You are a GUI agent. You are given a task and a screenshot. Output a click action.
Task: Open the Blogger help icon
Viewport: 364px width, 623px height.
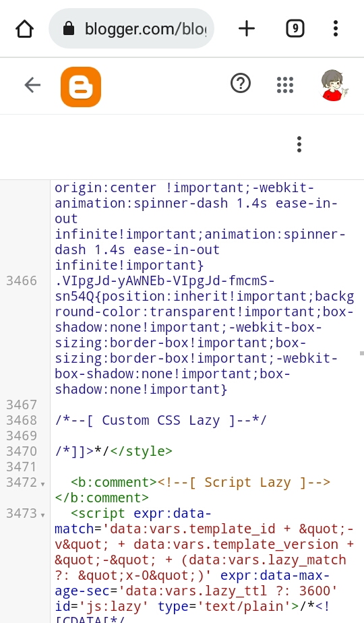(241, 84)
